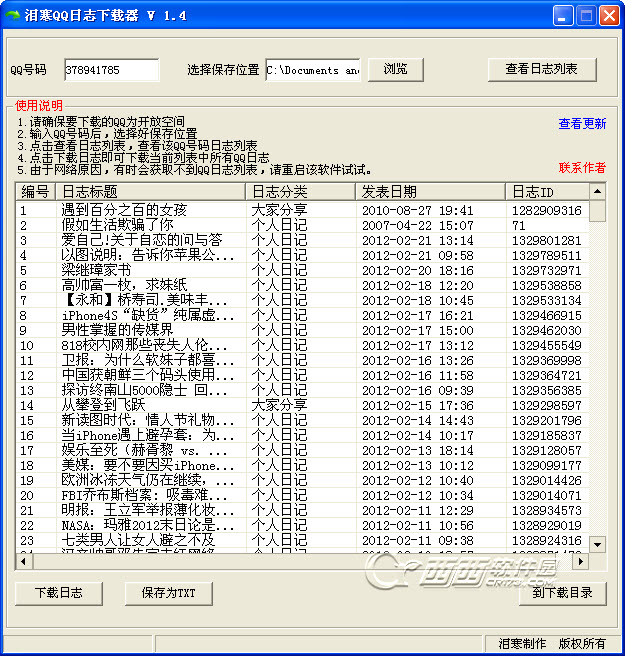Click the 浏览 button
The width and height of the screenshot is (625, 656).
tap(395, 69)
